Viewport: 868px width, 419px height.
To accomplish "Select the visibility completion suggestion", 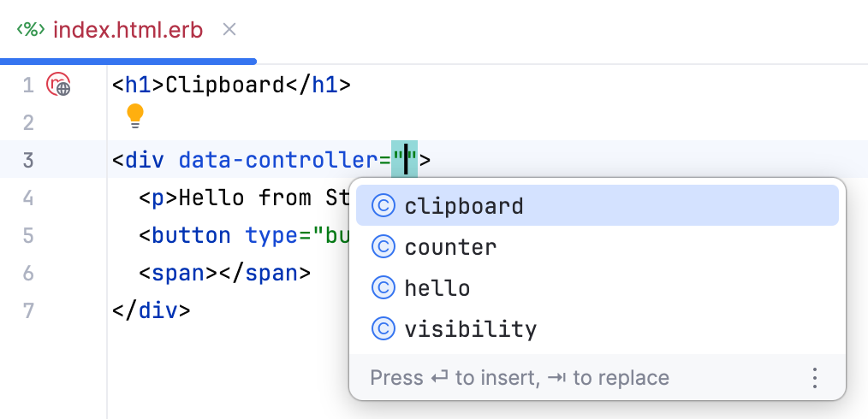I will (597, 329).
